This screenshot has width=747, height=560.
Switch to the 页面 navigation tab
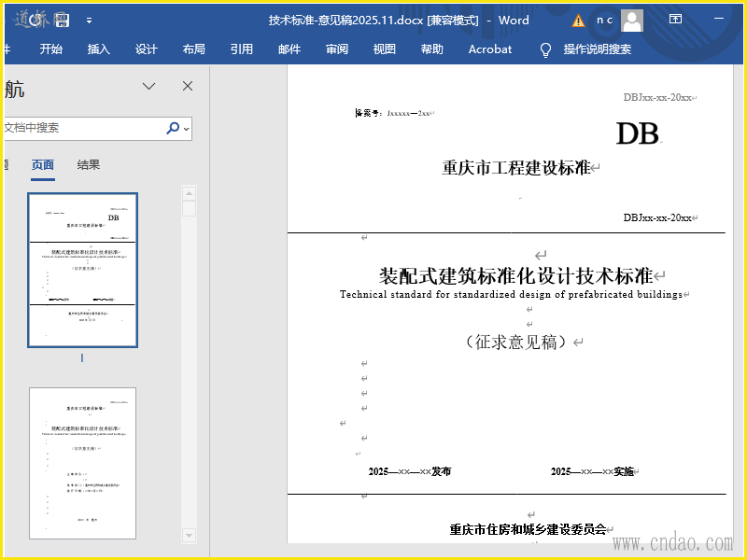click(x=43, y=165)
